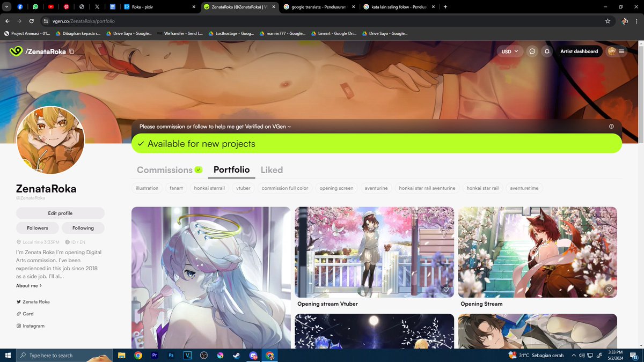This screenshot has width=644, height=362.
Task: Like the Opening stream Vtuber artwork heart
Action: 446,290
